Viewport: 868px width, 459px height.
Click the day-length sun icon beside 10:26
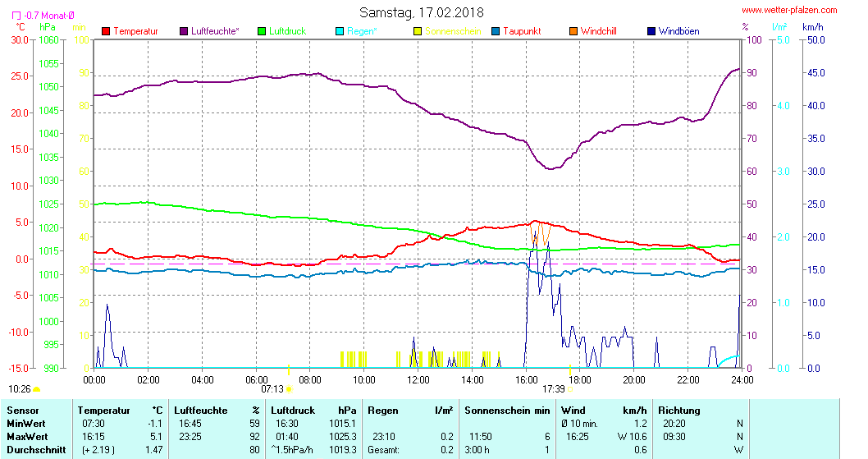pyautogui.click(x=37, y=389)
